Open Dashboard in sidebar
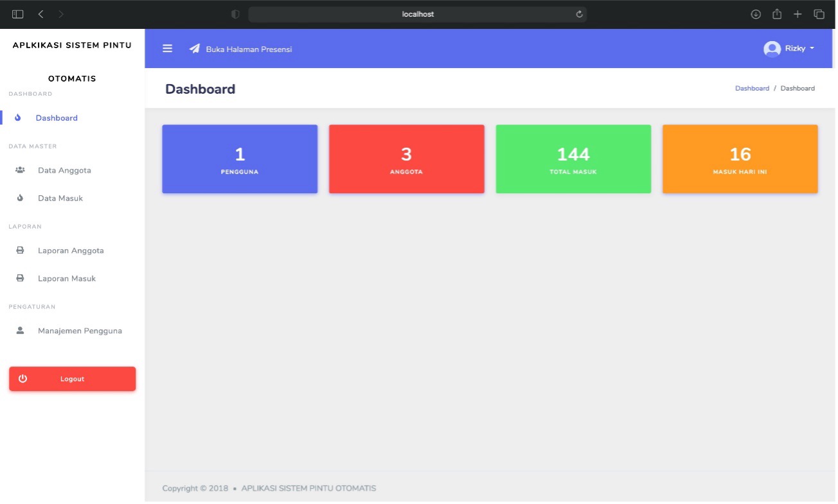Screen dimensions: 838x504 (57, 118)
